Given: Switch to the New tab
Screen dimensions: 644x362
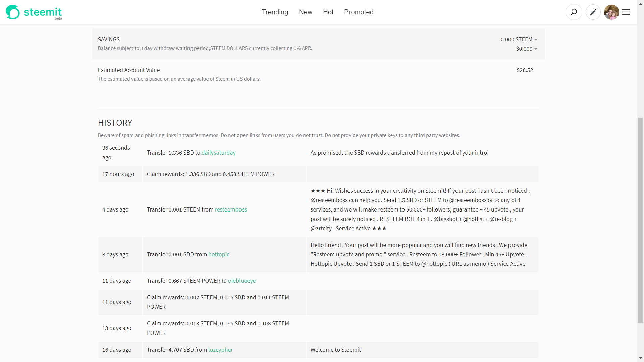Looking at the screenshot, I should pos(305,12).
